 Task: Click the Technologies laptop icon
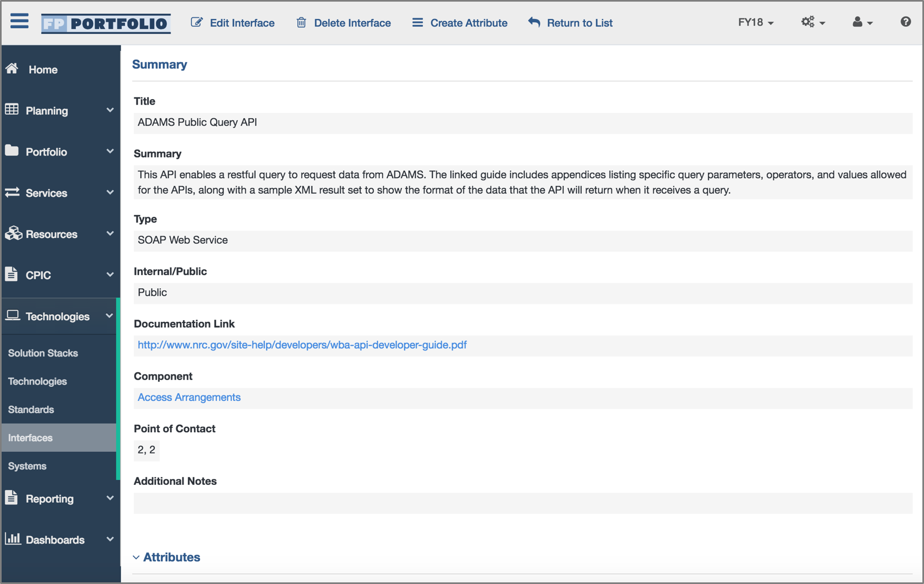tap(12, 315)
